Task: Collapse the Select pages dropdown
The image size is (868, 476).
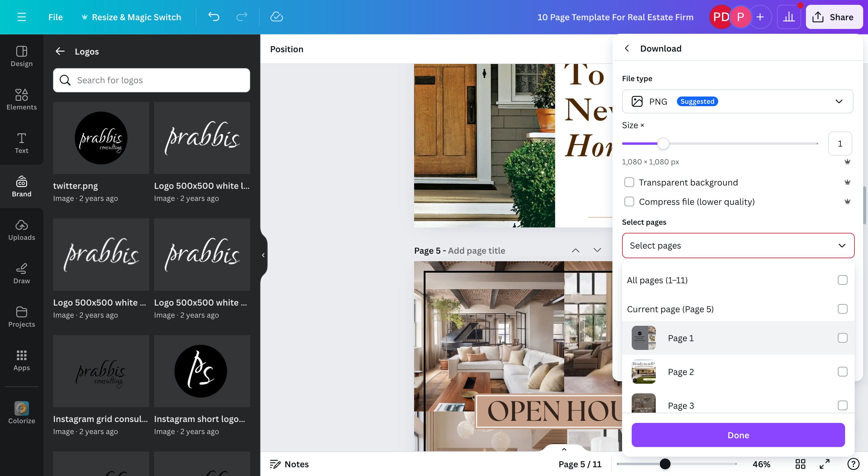Action: tap(738, 245)
